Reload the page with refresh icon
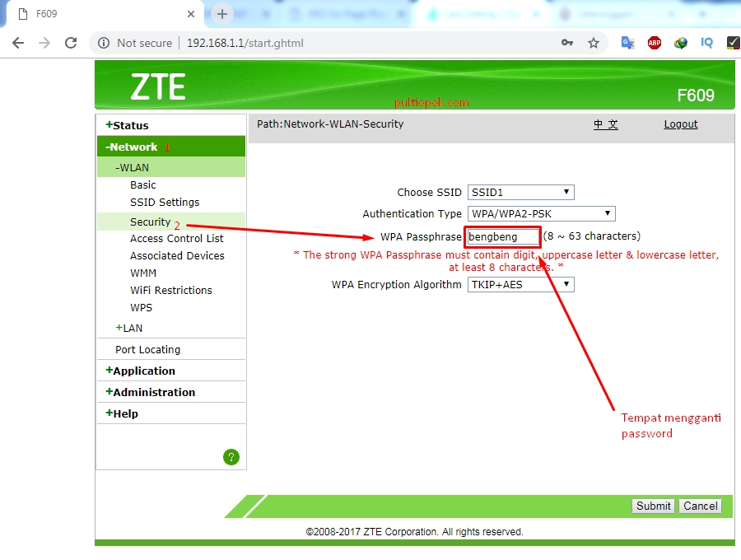Viewport: 741px width, 560px height. pyautogui.click(x=71, y=43)
